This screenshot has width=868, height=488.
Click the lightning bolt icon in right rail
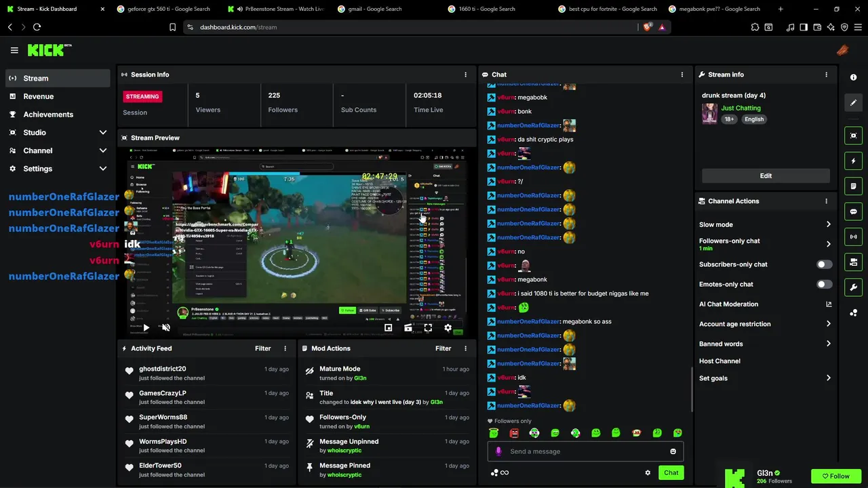point(853,161)
